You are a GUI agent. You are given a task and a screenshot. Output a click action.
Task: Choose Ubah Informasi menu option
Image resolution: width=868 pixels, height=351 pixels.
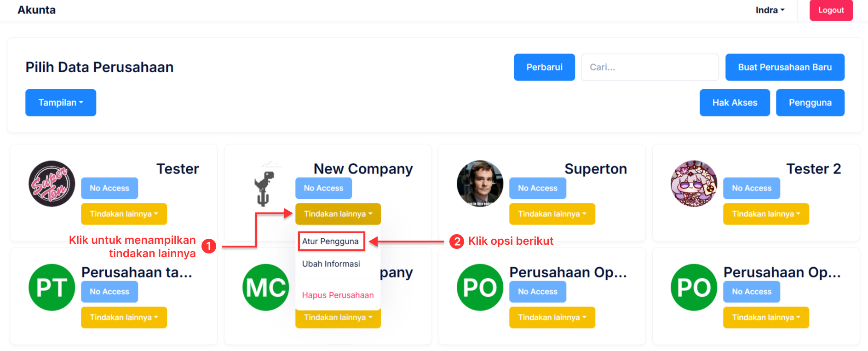331,264
